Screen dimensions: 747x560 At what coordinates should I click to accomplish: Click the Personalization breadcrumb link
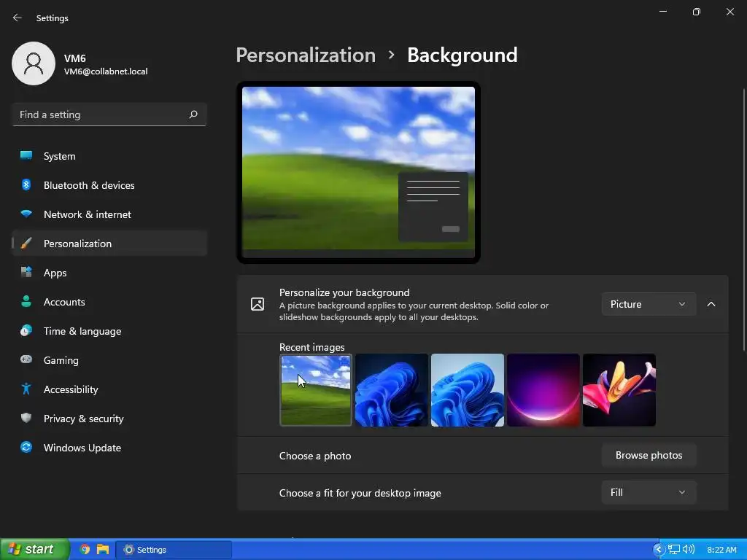(x=306, y=55)
